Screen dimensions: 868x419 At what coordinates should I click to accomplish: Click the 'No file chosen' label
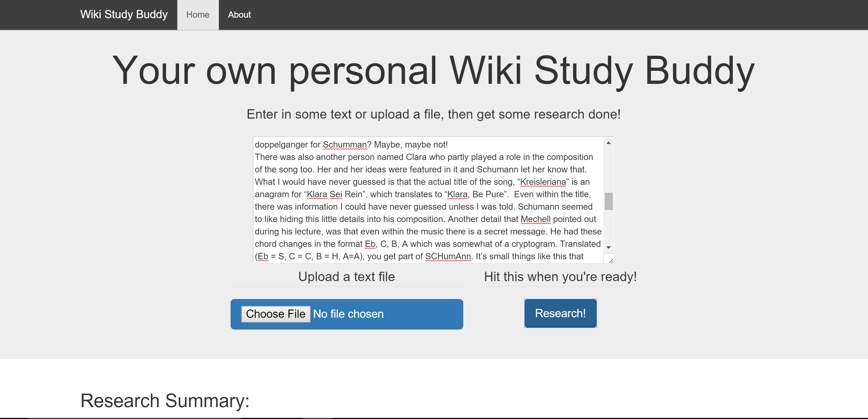click(348, 314)
